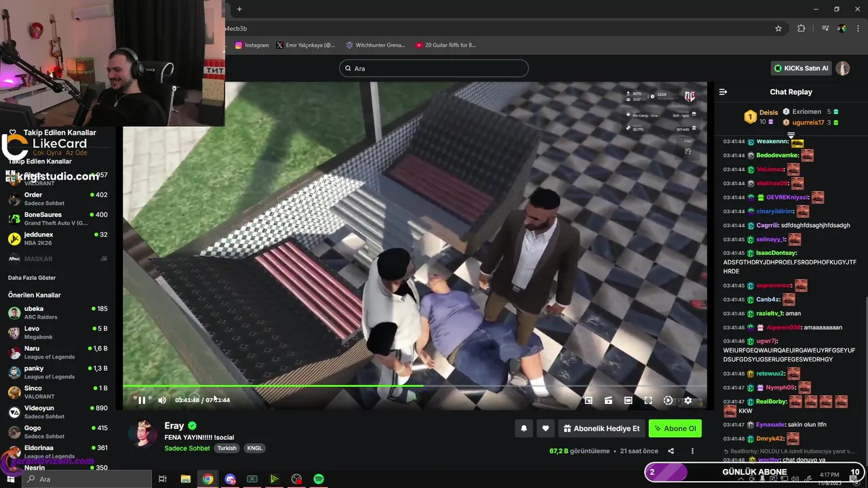
Task: Collapse chat panel with arrow icon
Action: [723, 92]
